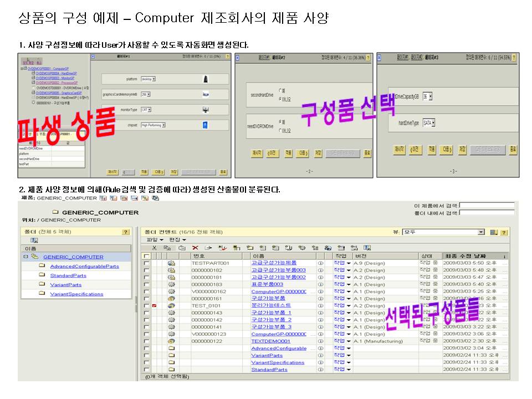Click the Copy icon in folder toolbar

coord(167,248)
